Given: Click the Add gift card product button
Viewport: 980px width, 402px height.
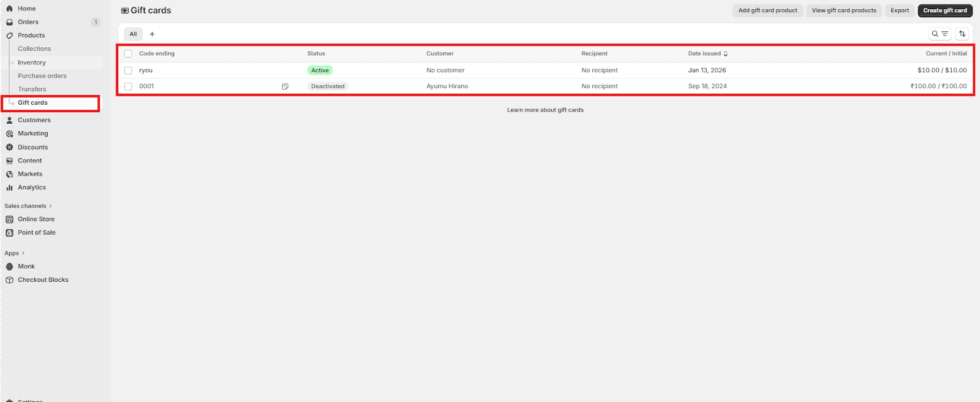Looking at the screenshot, I should click(x=767, y=10).
